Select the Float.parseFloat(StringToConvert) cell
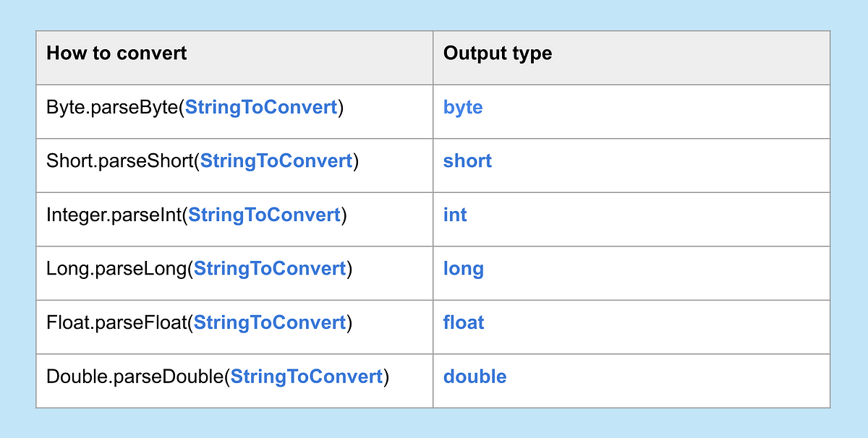868x438 pixels. [x=234, y=327]
